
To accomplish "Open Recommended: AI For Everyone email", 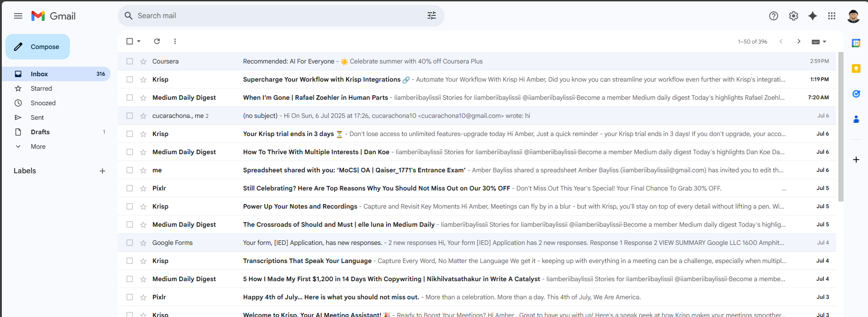I will tap(477, 61).
